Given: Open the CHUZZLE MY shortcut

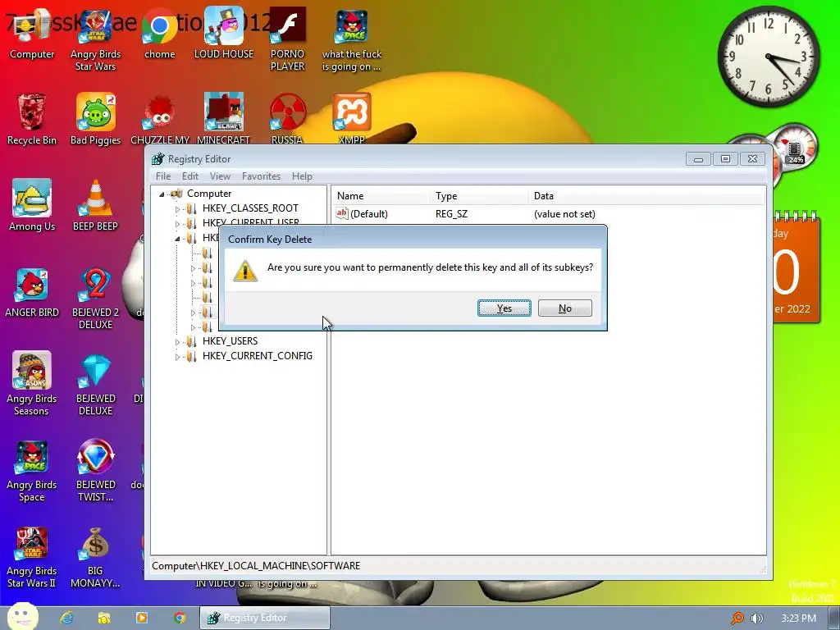Looking at the screenshot, I should point(160,119).
